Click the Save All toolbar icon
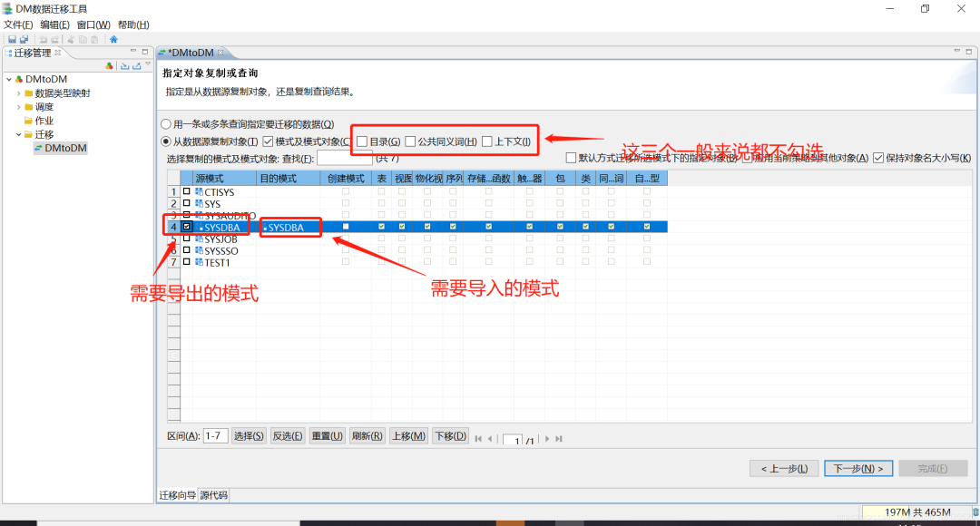980x526 pixels. pyautogui.click(x=24, y=39)
